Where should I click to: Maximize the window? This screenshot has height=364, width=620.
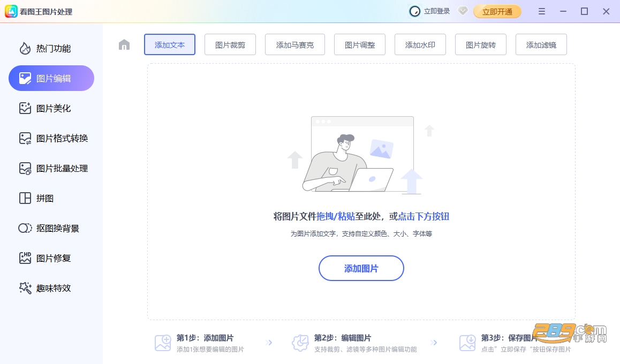[x=584, y=11]
